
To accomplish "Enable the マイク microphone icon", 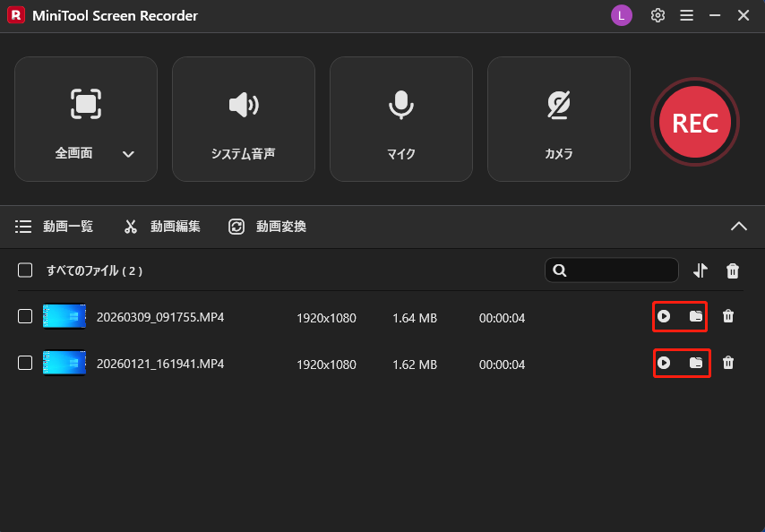I will (x=400, y=105).
